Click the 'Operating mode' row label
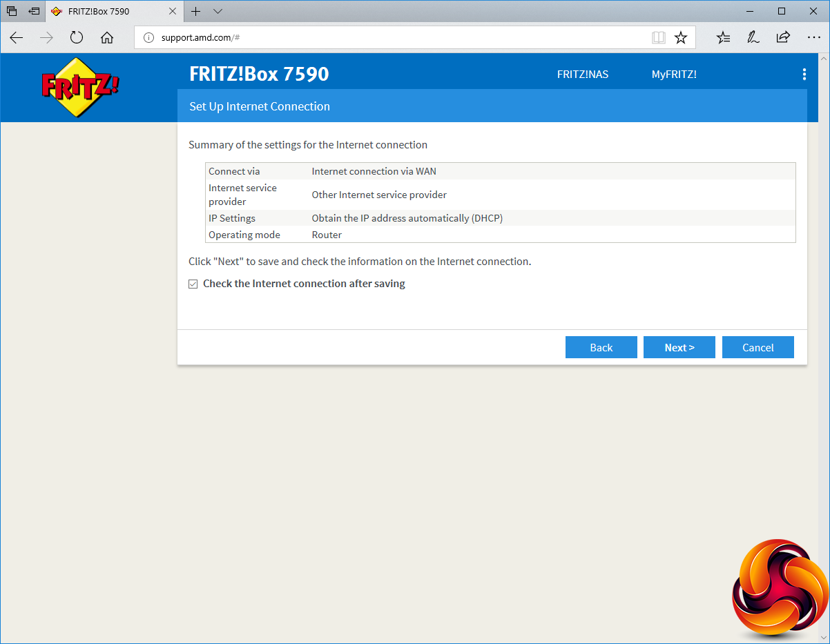This screenshot has height=644, width=830. [244, 235]
